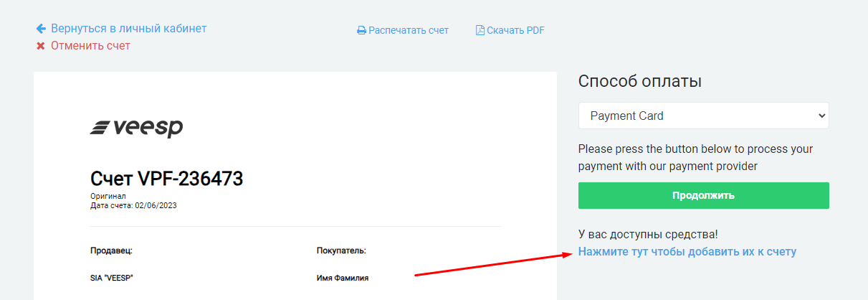Click the 'Отменить счет' link
Image resolution: width=868 pixels, height=300 pixels.
(90, 46)
